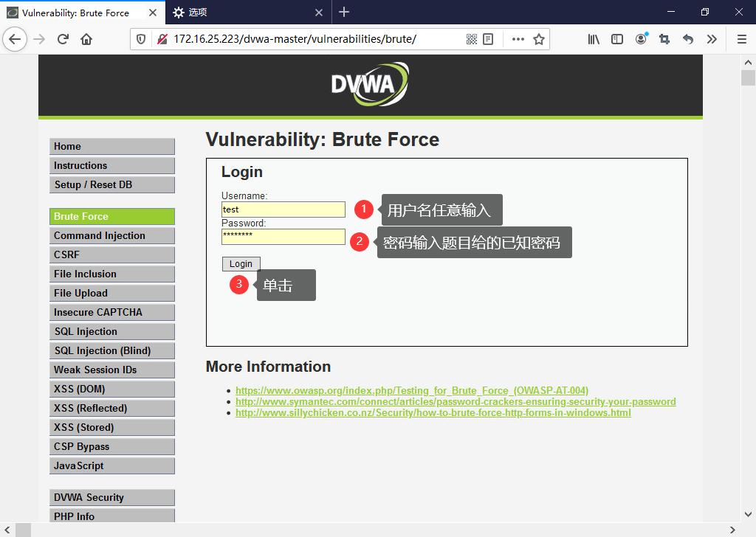Image resolution: width=756 pixels, height=537 pixels.
Task: Select Brute Force in sidebar
Action: coord(112,217)
